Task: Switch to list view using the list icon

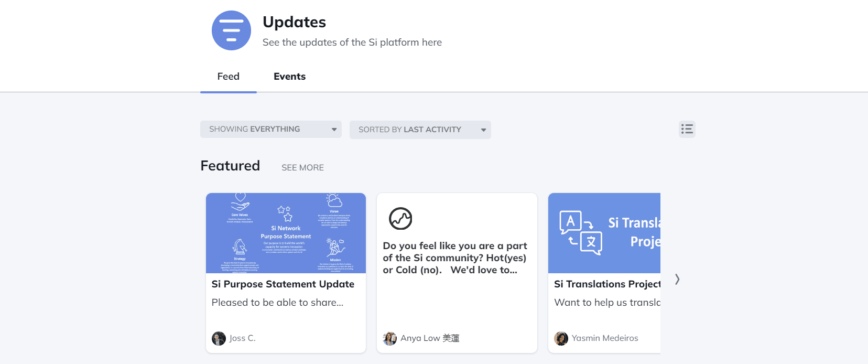Action: 687,129
